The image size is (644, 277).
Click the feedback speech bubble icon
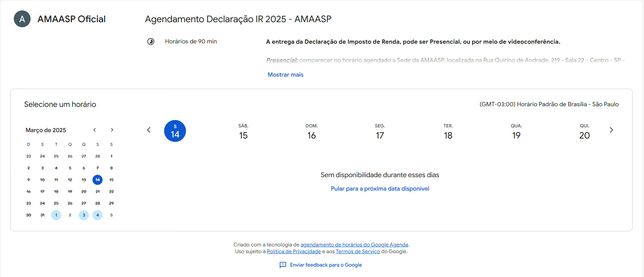click(283, 265)
